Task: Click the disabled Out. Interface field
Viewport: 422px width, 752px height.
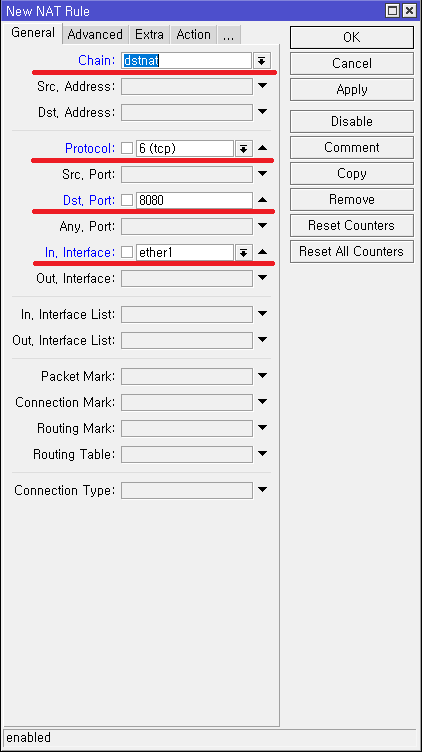Action: point(187,279)
